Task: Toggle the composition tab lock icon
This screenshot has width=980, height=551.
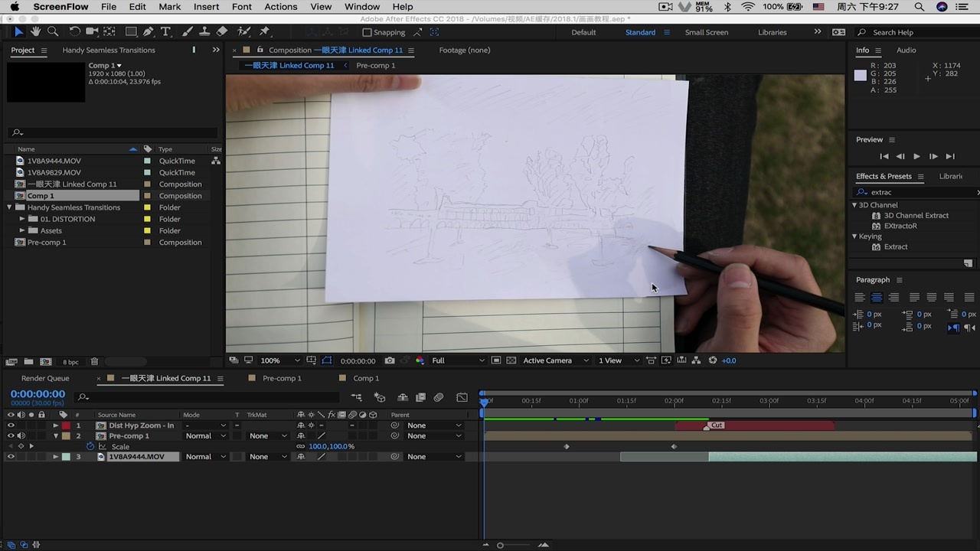Action: (260, 50)
